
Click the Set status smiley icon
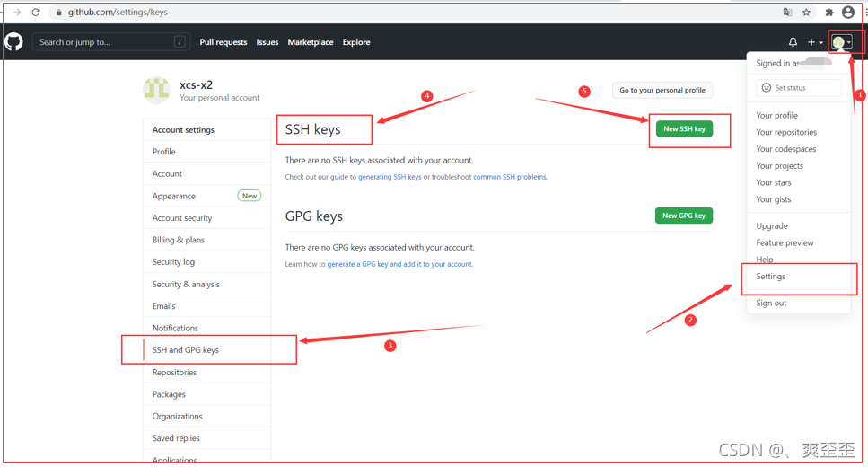tap(767, 87)
